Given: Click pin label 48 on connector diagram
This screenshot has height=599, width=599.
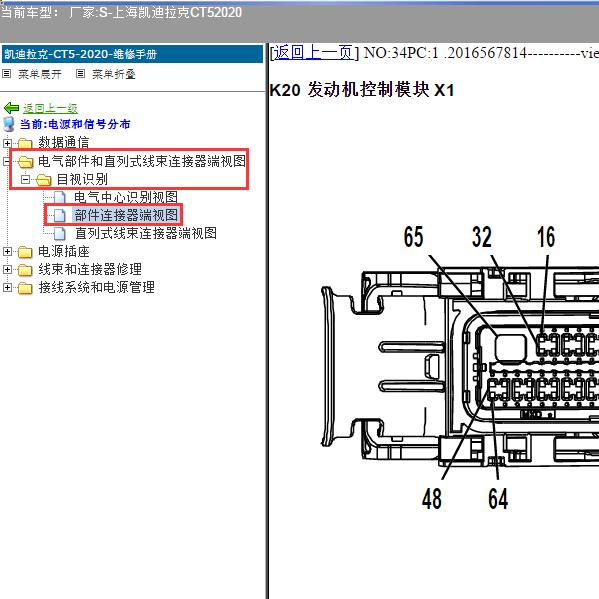Looking at the screenshot, I should tap(432, 499).
